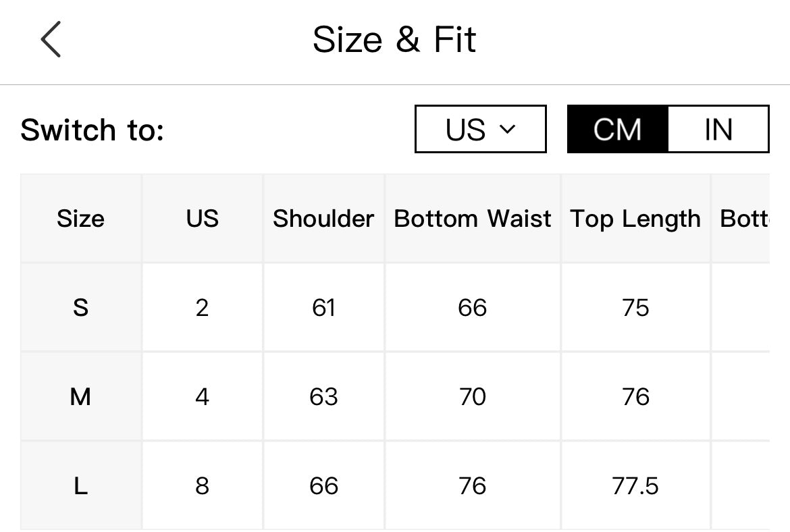Click the Shoulder column header
The height and width of the screenshot is (532, 790).
(x=323, y=219)
